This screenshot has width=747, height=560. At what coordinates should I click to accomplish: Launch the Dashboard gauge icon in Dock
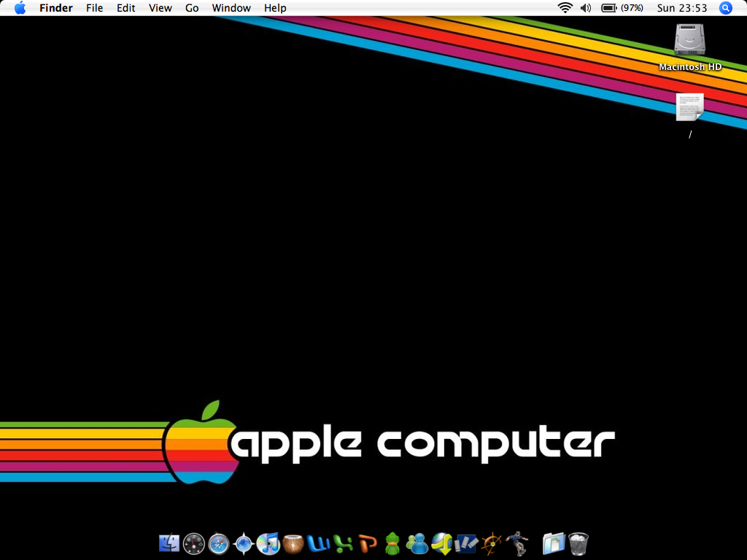194,543
